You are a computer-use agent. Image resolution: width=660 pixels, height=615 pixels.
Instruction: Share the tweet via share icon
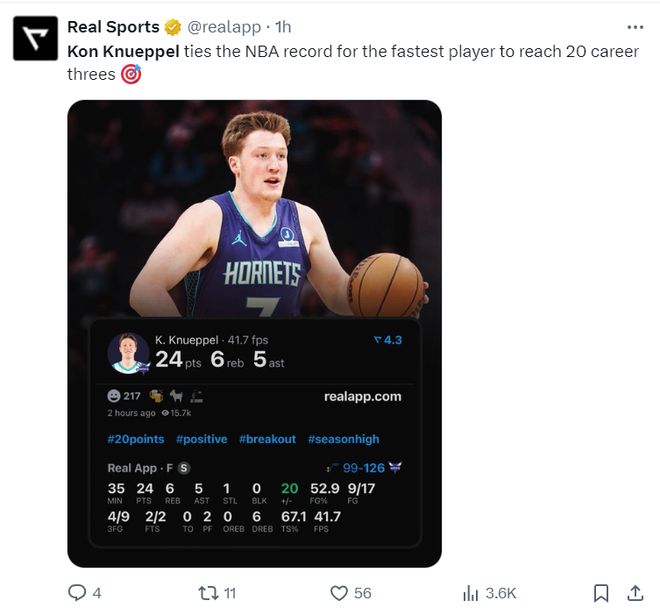point(635,593)
